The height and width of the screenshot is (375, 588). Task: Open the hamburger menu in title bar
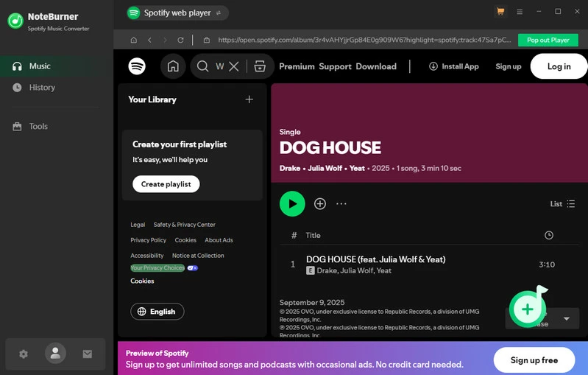[520, 12]
